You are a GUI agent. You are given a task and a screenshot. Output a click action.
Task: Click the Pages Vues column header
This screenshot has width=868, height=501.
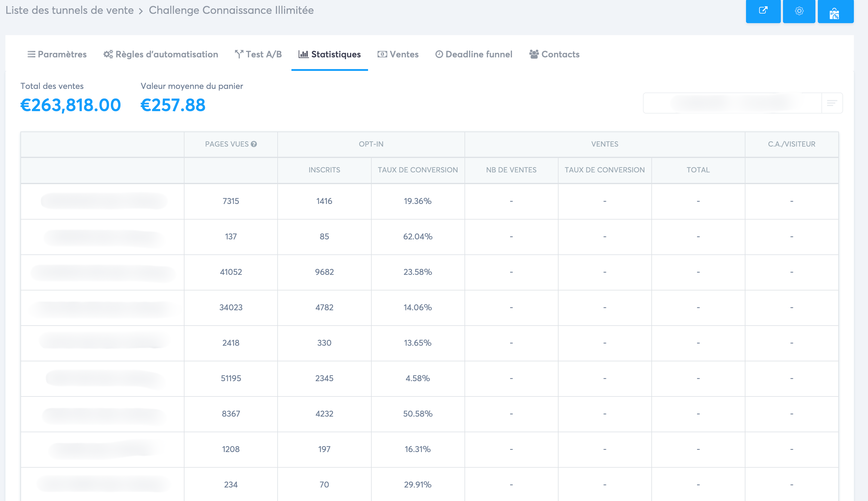coord(227,144)
